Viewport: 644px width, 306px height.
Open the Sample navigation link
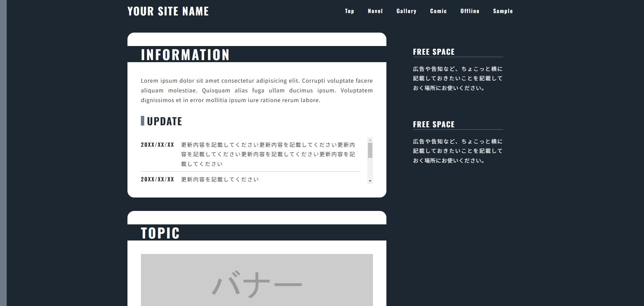(502, 11)
